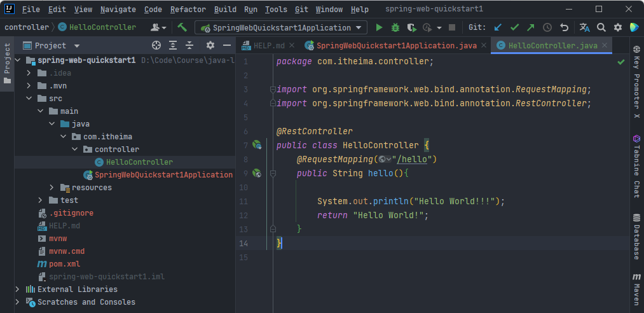This screenshot has width=644, height=313.
Task: Open the File menu
Action: coord(31,9)
